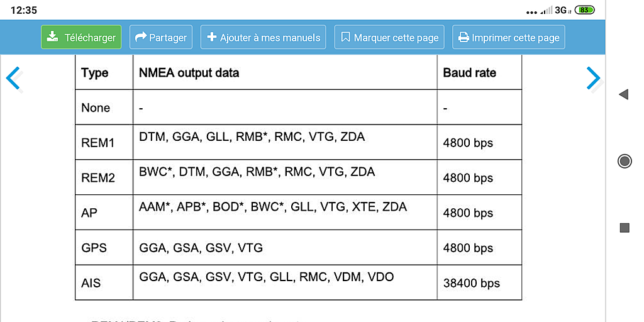Bookmark with Marquer cette page
This screenshot has width=644, height=322.
(390, 37)
